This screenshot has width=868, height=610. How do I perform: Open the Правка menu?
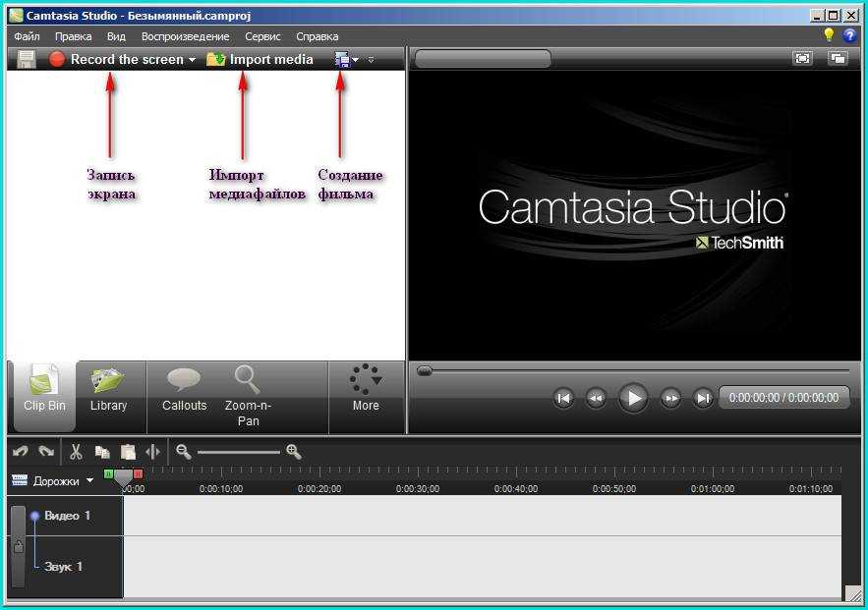click(73, 36)
